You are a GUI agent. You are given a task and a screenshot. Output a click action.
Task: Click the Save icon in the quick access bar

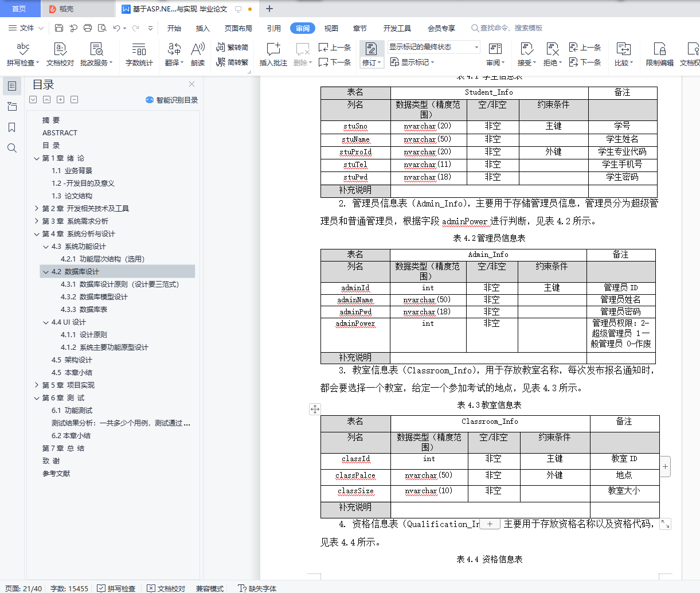point(59,28)
